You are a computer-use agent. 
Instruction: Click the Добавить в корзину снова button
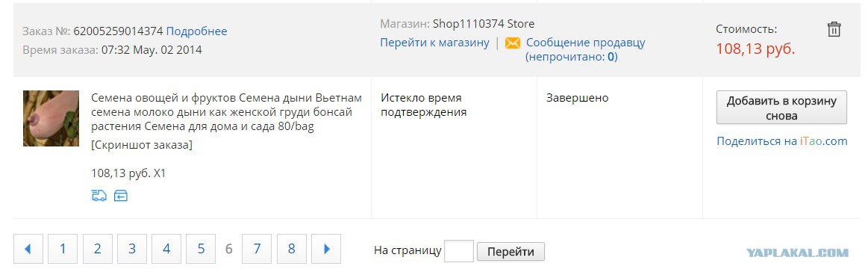(781, 108)
